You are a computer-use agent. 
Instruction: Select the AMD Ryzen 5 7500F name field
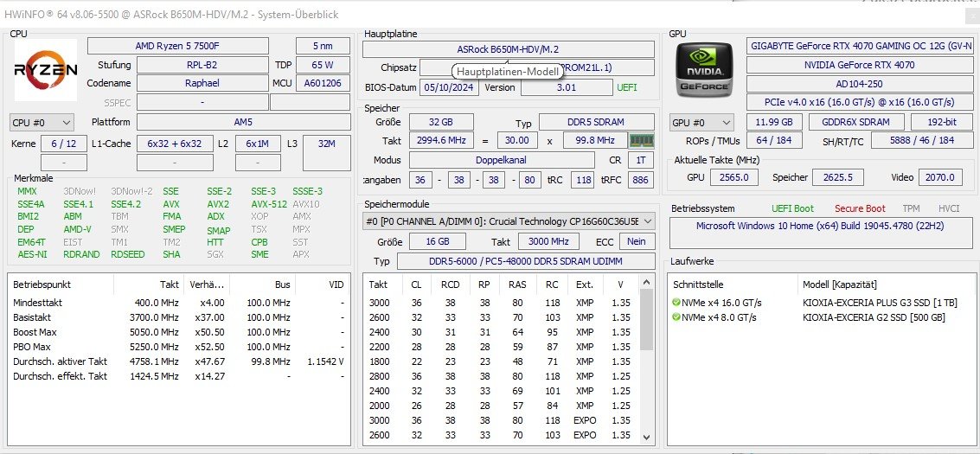178,46
